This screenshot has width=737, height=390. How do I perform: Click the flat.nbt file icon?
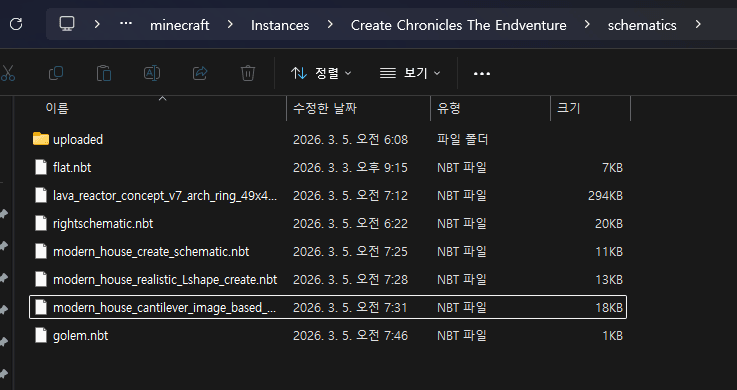pyautogui.click(x=41, y=167)
